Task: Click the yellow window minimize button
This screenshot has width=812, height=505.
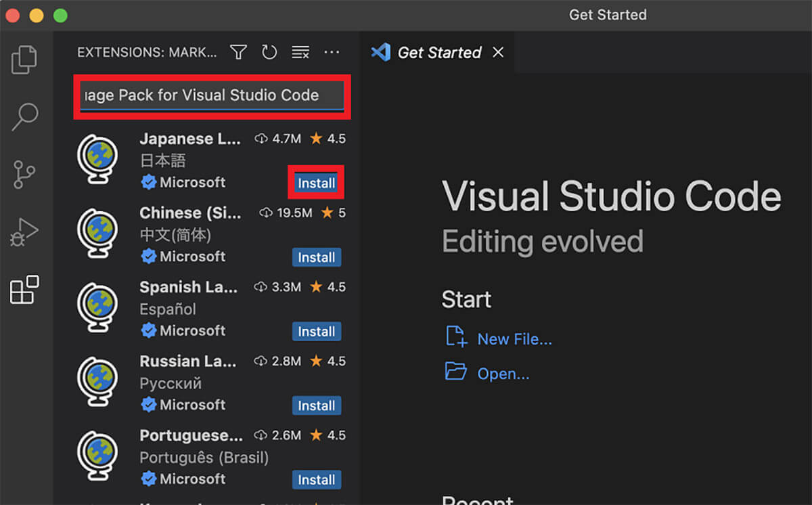Action: [x=37, y=15]
